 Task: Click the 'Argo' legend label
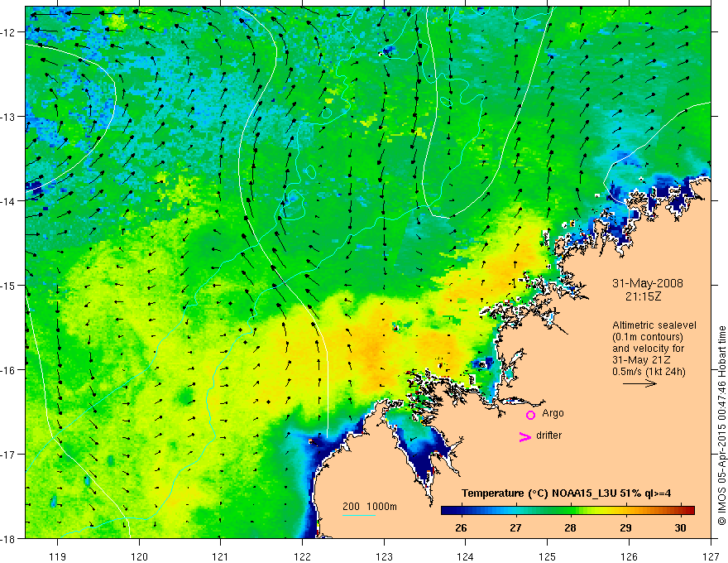553,413
